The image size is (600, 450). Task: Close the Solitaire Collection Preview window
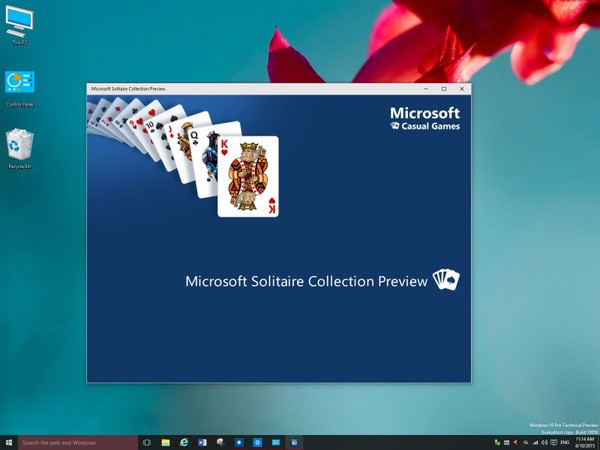coord(462,89)
